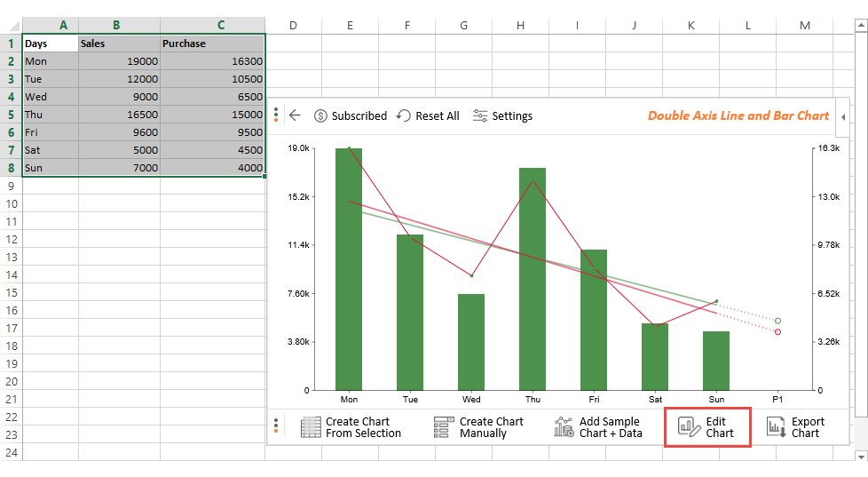This screenshot has width=868, height=477.
Task: Click the 16.3k right axis label
Action: coord(829,148)
